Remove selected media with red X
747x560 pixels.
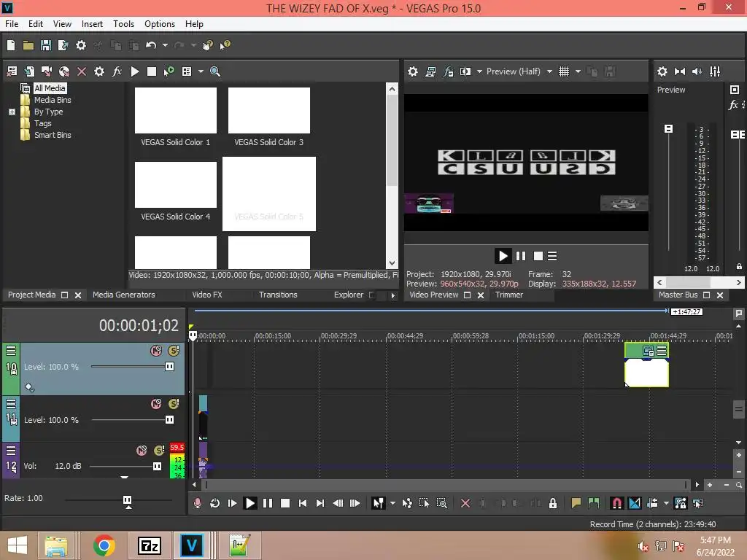pyautogui.click(x=82, y=71)
